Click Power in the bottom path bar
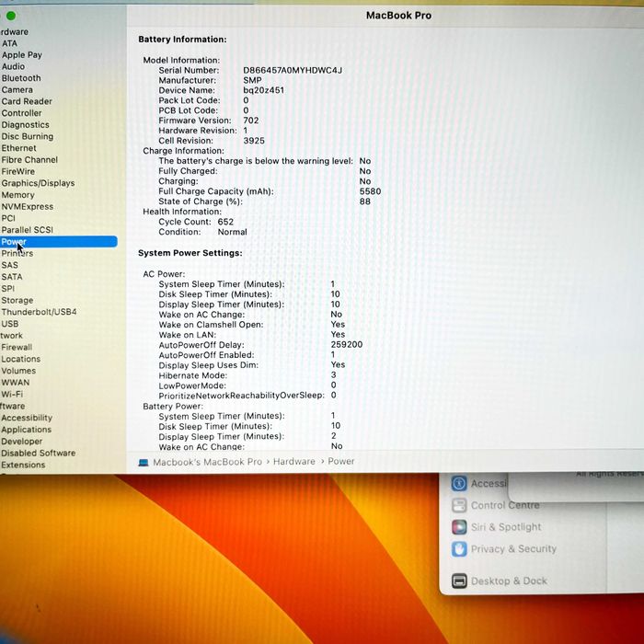The width and height of the screenshot is (644, 644). tap(341, 461)
